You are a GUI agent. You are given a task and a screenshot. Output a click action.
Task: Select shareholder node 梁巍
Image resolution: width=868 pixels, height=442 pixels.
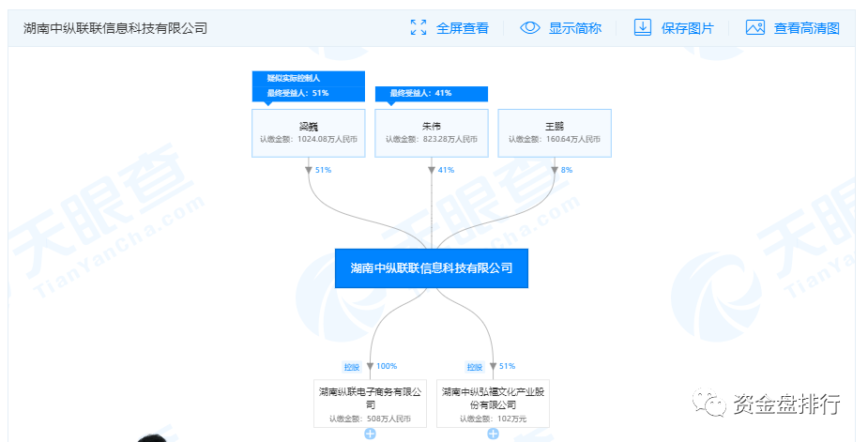(309, 133)
